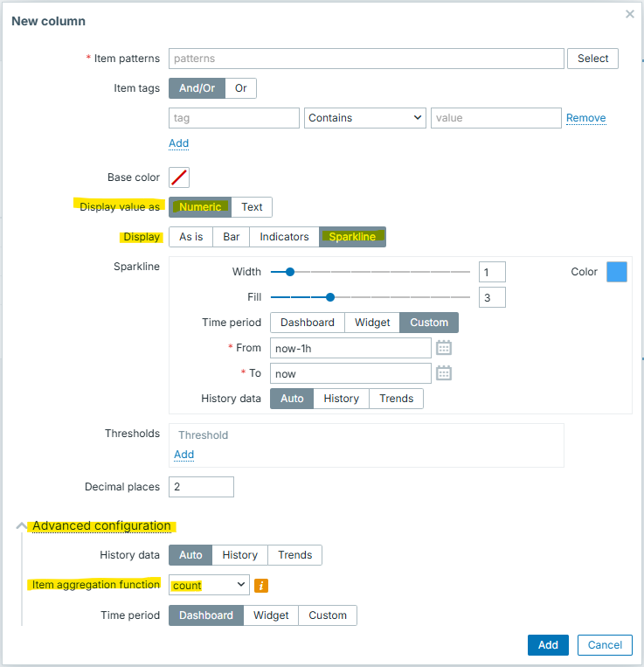The image size is (644, 667).
Task: Set sparkline History data to Trends
Action: pos(396,399)
